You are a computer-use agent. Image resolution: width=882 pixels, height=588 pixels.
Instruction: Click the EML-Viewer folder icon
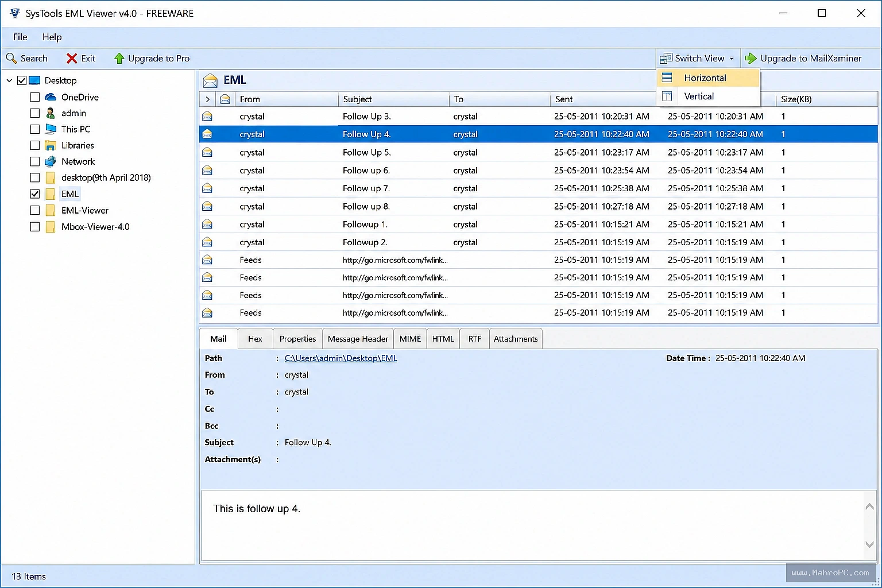[51, 210]
